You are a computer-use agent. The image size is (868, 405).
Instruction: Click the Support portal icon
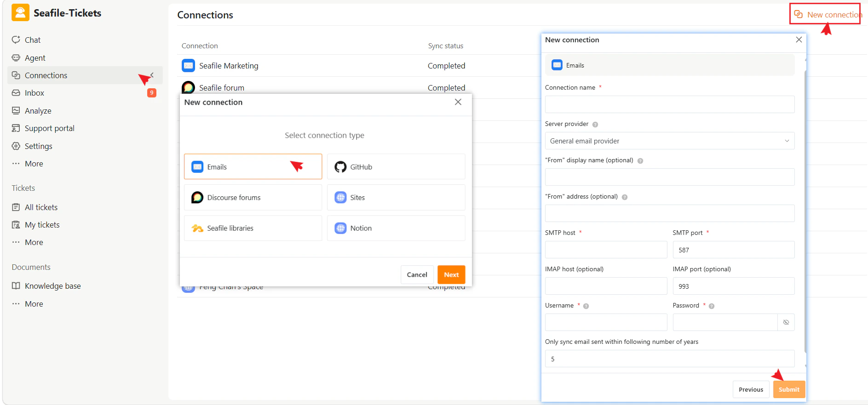pos(16,128)
